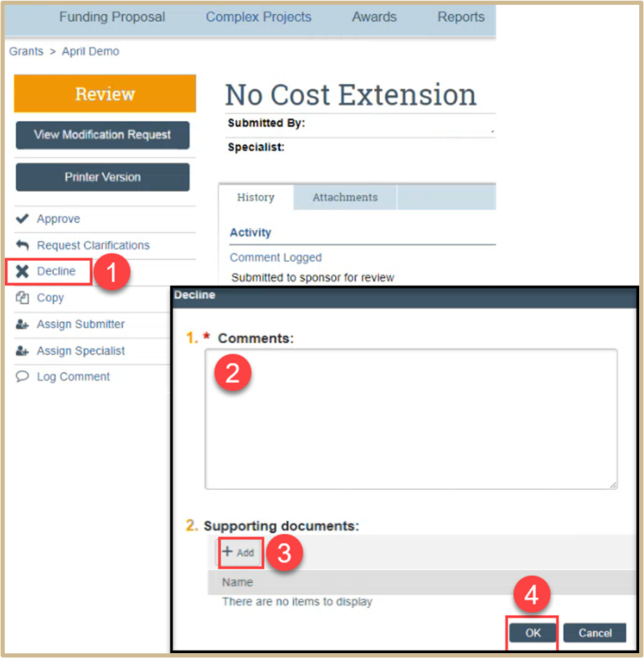Click the Copy pages icon
644x658 pixels.
[22, 298]
